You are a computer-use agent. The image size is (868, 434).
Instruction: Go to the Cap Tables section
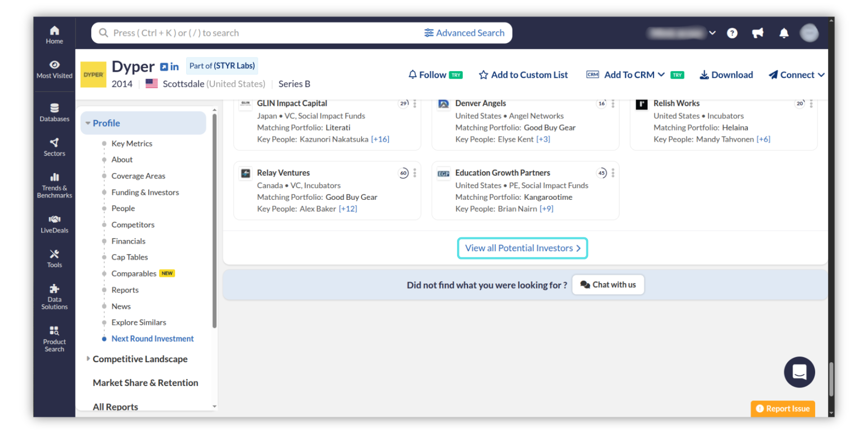[129, 257]
